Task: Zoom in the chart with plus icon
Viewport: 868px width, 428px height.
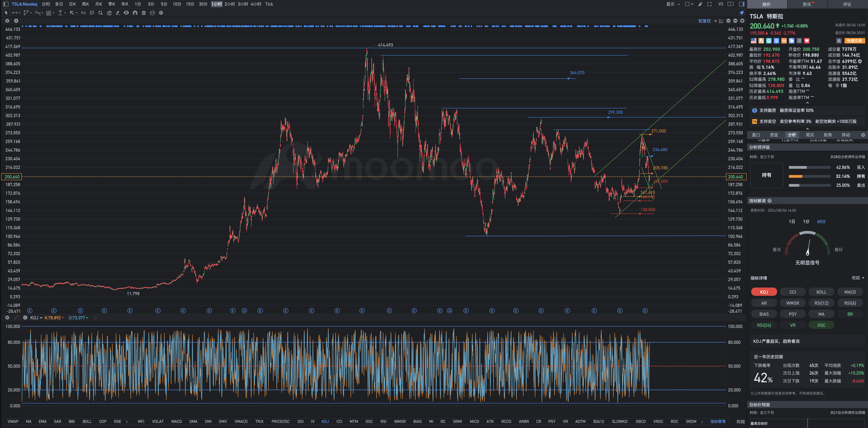Action: pos(742,21)
